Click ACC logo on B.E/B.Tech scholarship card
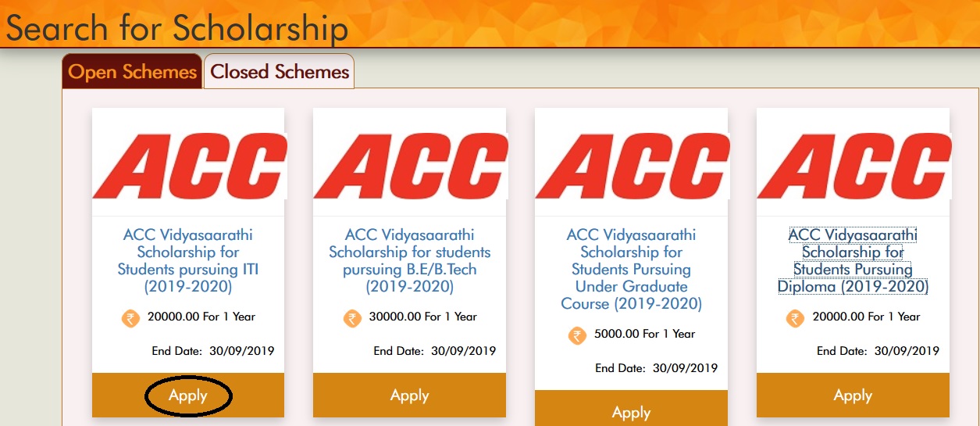This screenshot has width=980, height=426. pyautogui.click(x=410, y=164)
